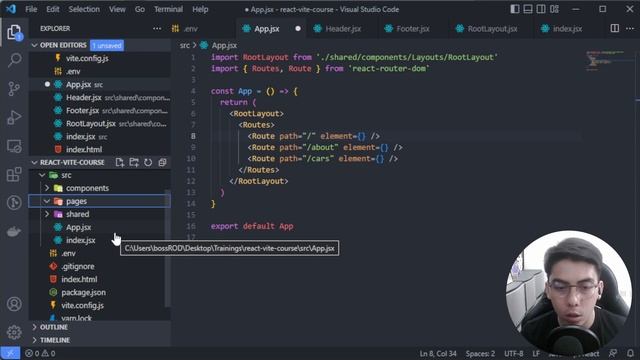
Task: Open the Manage gear icon
Action: coord(14,332)
